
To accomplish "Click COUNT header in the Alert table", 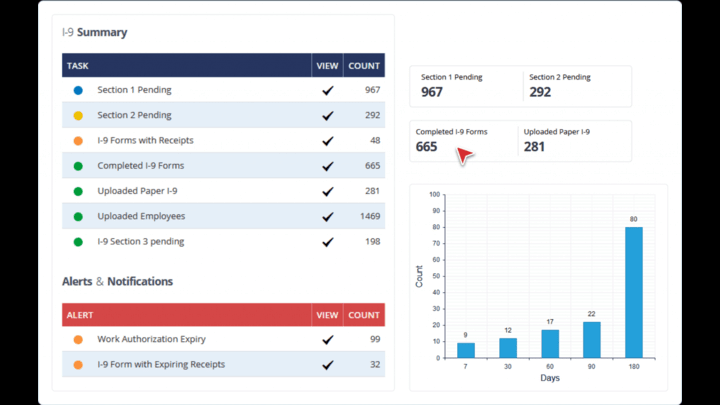I will coord(364,315).
